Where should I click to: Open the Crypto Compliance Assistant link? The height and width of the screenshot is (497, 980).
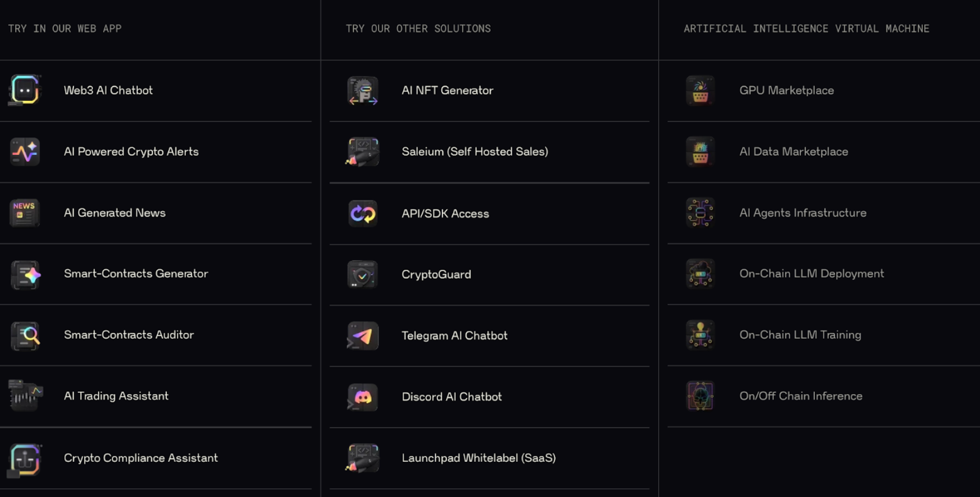141,458
